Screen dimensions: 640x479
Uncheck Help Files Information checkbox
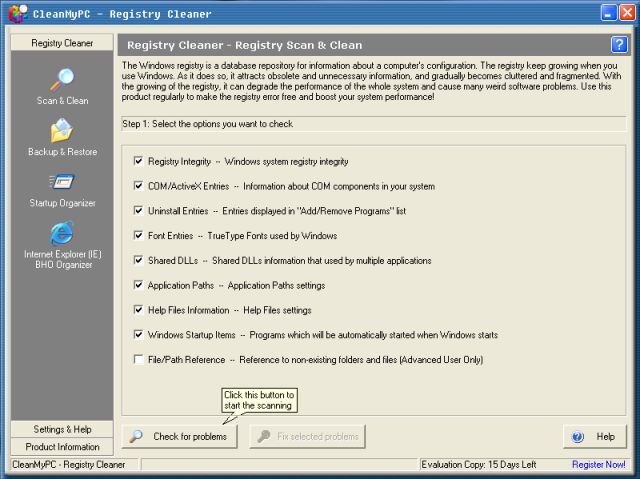point(138,310)
